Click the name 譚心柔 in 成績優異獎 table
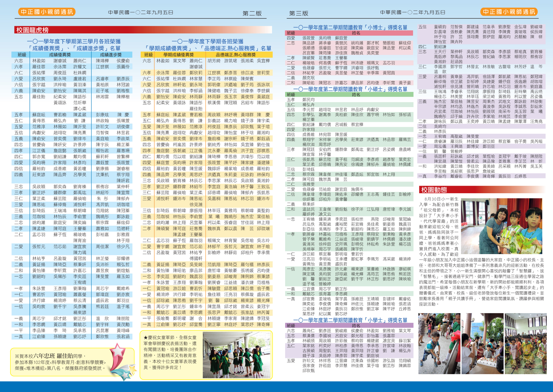The width and height of the screenshot is (553, 392). point(80,109)
